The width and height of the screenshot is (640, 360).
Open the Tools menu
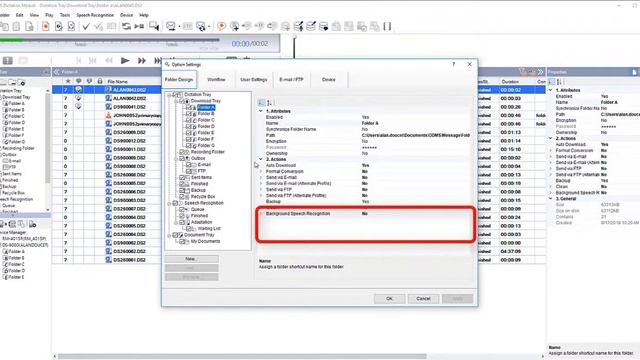tap(65, 15)
